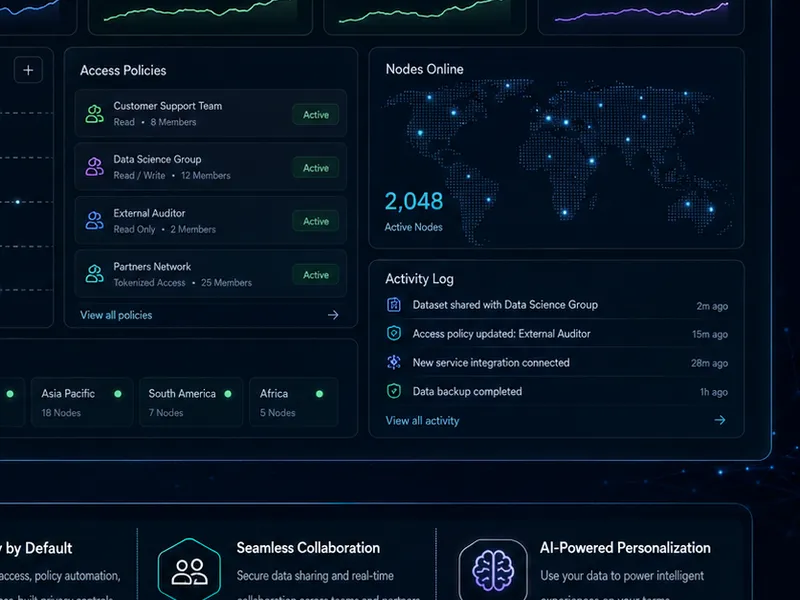Click Active badge for Data Science Group
This screenshot has height=600, width=800.
click(x=316, y=168)
